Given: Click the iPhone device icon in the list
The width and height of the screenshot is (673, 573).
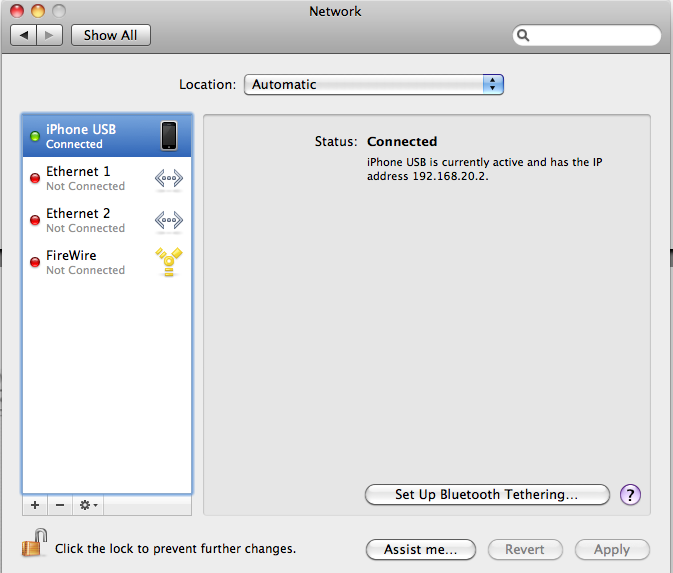Looking at the screenshot, I should click(x=169, y=136).
